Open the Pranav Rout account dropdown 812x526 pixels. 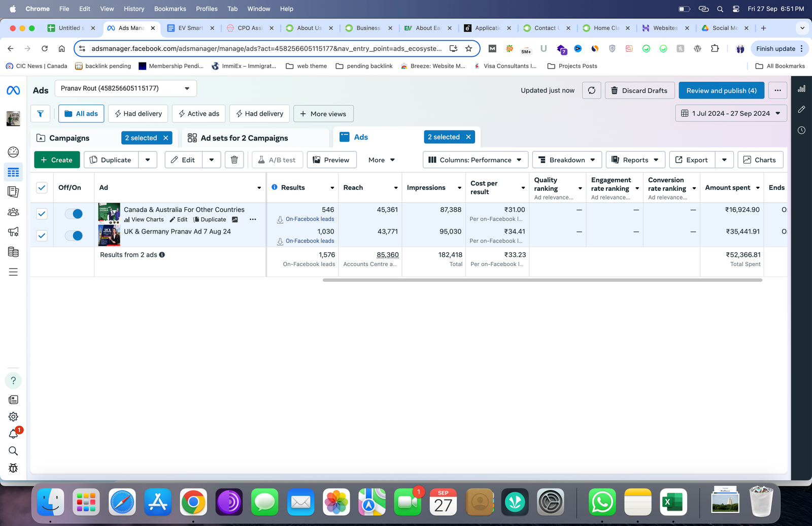(125, 88)
